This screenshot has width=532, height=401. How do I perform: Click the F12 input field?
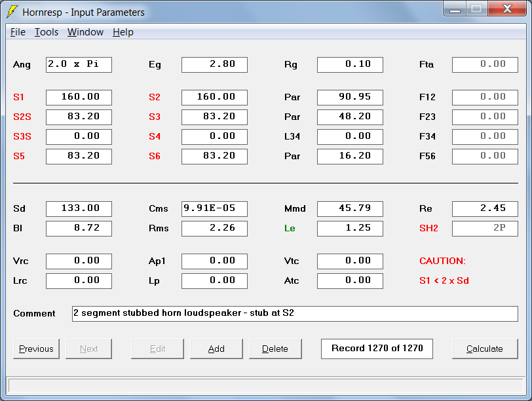[485, 98]
